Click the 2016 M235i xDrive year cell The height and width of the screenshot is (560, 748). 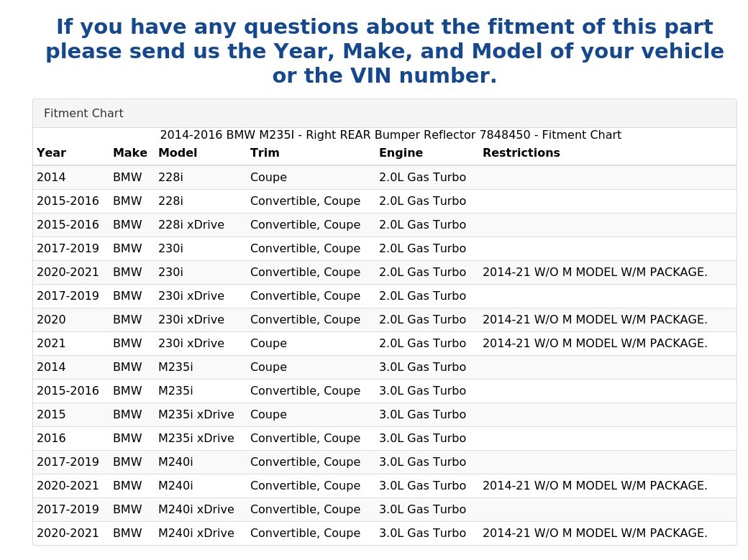coord(51,439)
